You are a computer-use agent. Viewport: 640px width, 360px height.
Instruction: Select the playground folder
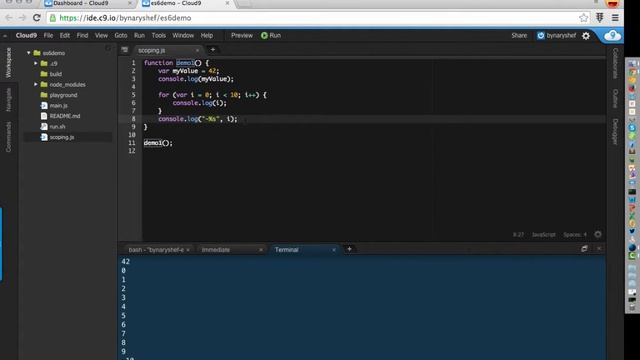63,95
